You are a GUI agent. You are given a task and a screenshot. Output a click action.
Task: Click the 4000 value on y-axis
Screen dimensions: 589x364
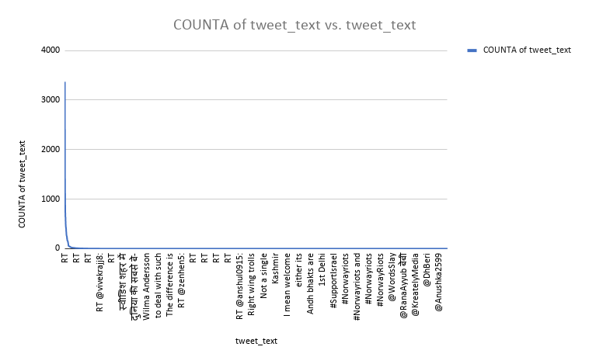coord(50,50)
